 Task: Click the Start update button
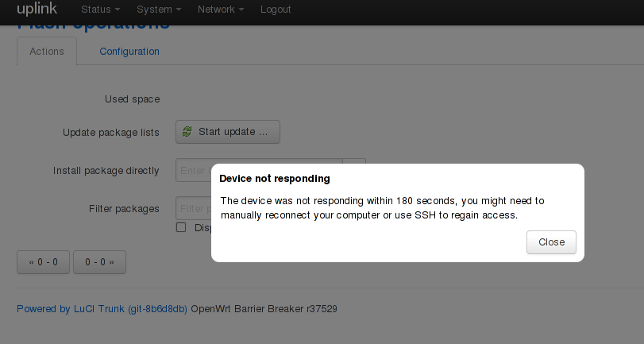(x=228, y=132)
